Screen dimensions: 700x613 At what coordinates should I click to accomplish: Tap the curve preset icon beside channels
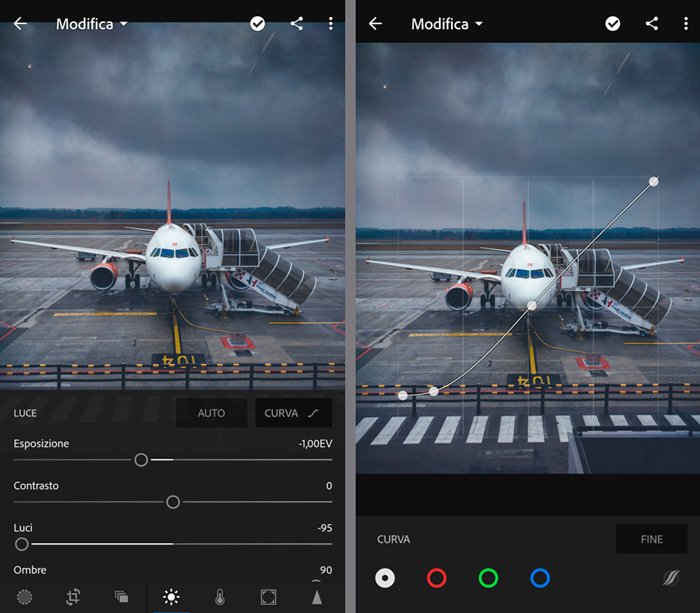pyautogui.click(x=671, y=578)
